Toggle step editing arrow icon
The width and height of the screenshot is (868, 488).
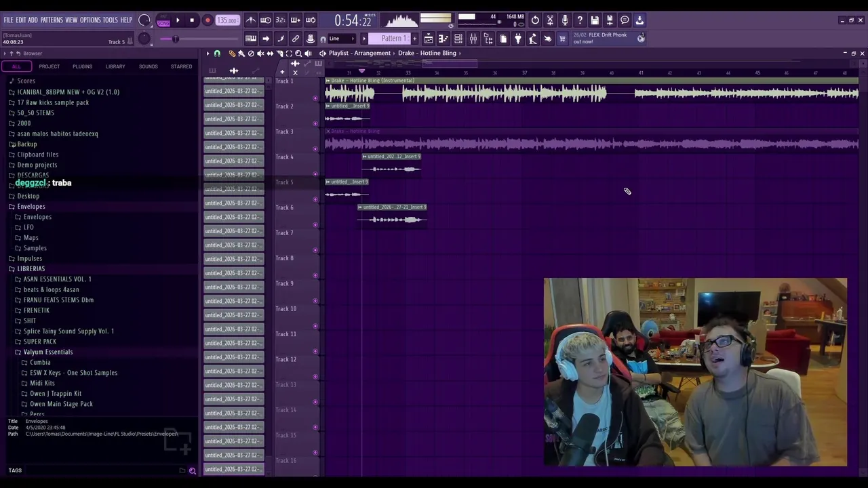click(x=266, y=39)
